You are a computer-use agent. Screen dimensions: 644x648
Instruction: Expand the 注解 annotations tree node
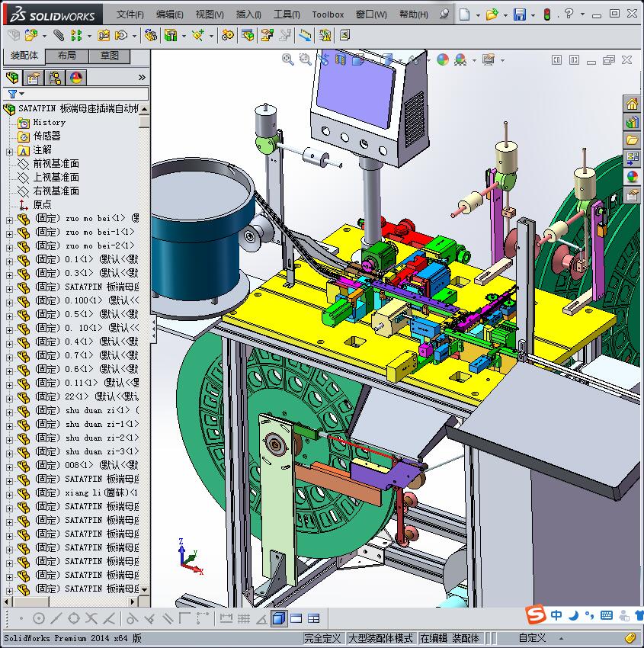(x=10, y=150)
